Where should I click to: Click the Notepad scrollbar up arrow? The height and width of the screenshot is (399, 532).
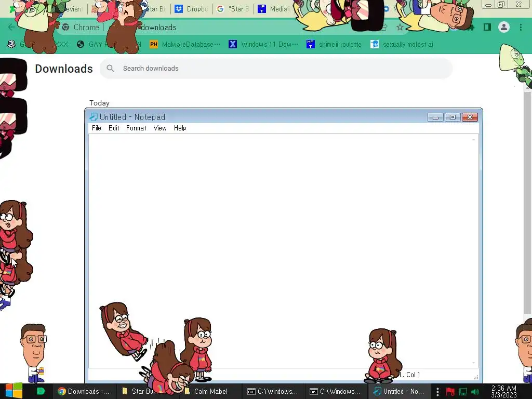coord(474,139)
